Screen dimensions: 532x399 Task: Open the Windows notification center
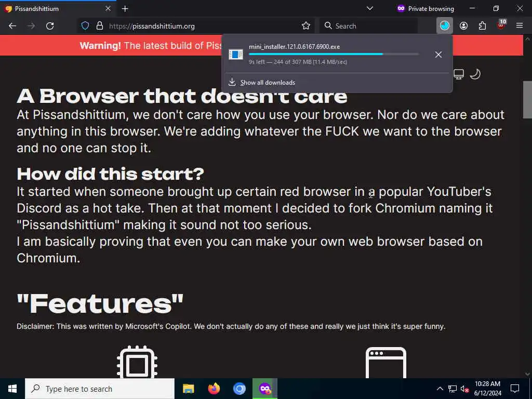pyautogui.click(x=515, y=389)
